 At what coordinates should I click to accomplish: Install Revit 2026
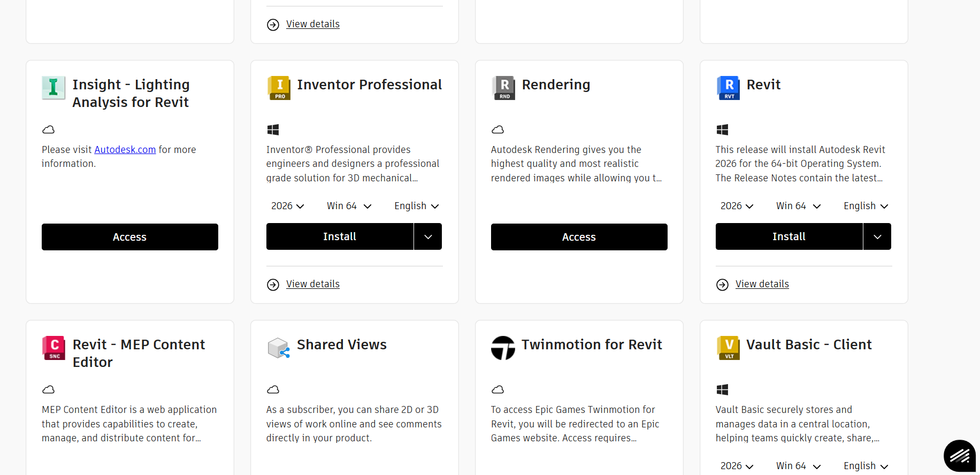(788, 236)
